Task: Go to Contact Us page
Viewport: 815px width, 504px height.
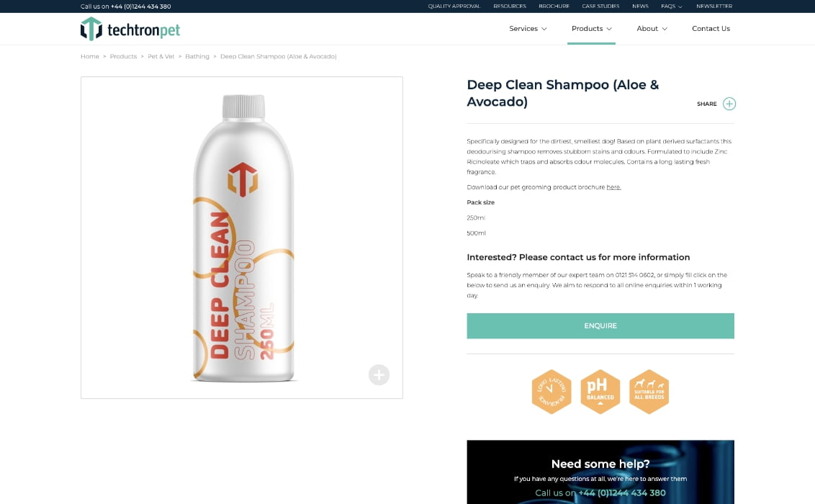Action: 711,29
